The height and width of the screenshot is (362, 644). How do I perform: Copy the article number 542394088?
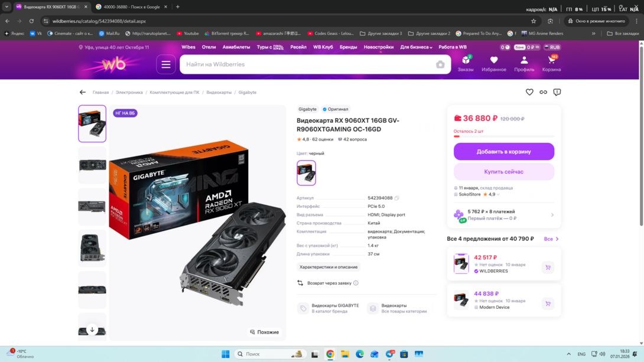(397, 198)
